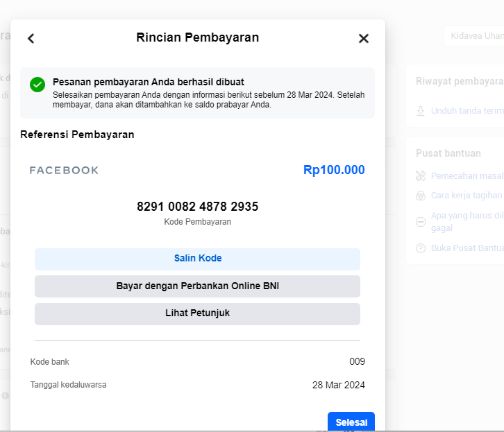Click Rincian Pembayaran dialog title
504x432 pixels.
pyautogui.click(x=197, y=37)
